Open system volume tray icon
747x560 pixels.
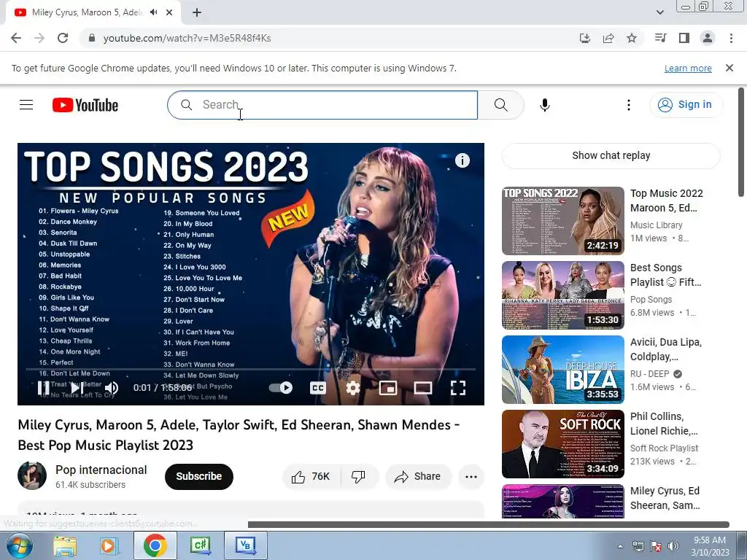pos(673,546)
